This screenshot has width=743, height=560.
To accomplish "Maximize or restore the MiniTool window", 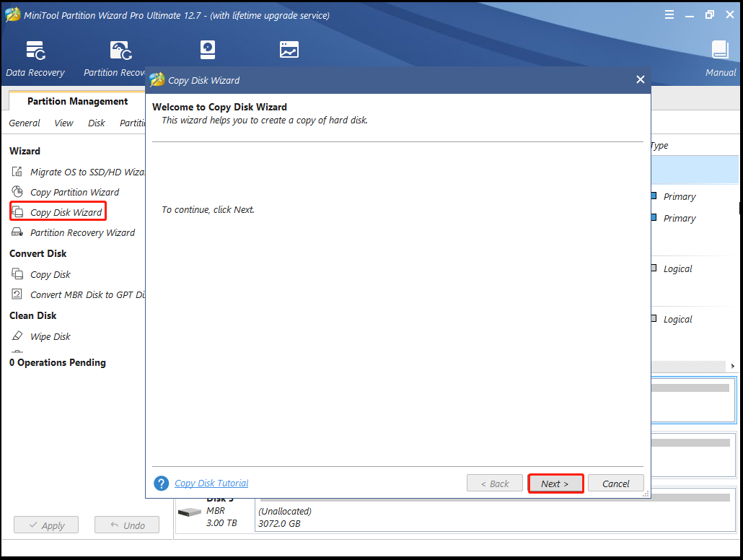I will tap(709, 14).
